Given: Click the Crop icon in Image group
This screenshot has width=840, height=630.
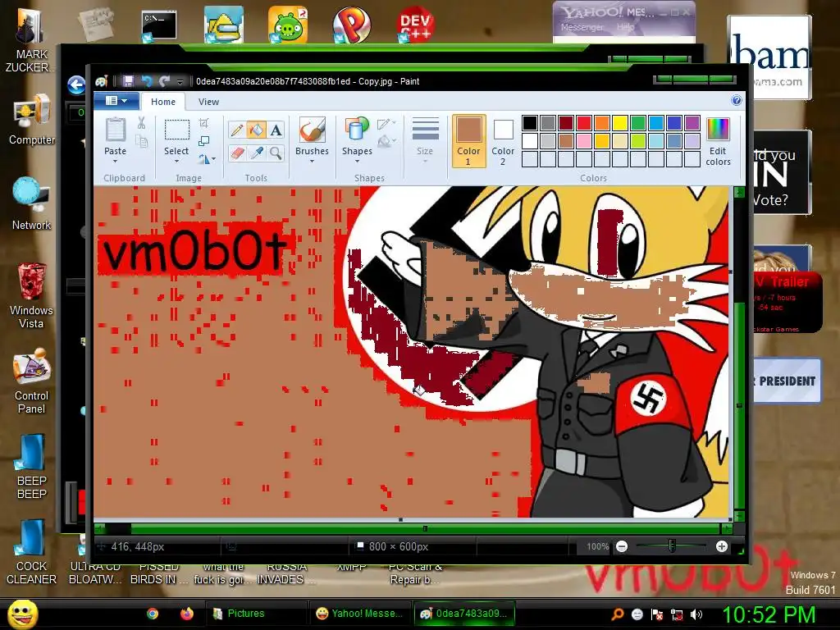Looking at the screenshot, I should [203, 123].
